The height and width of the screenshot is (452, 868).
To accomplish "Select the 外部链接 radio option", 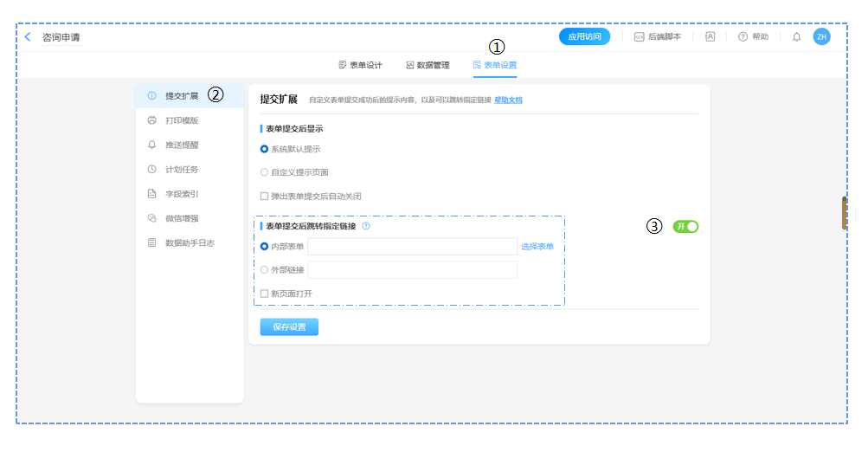I will tap(265, 270).
